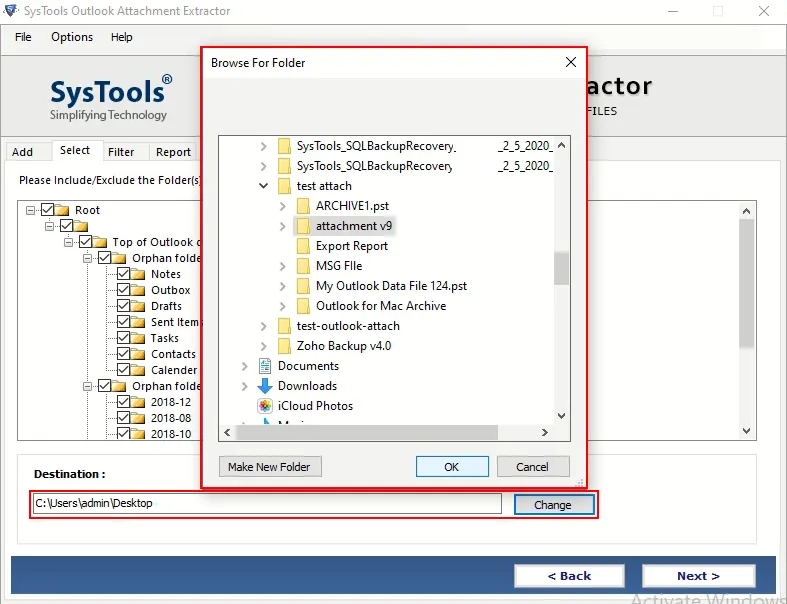Click the Export Report folder icon

tap(303, 246)
